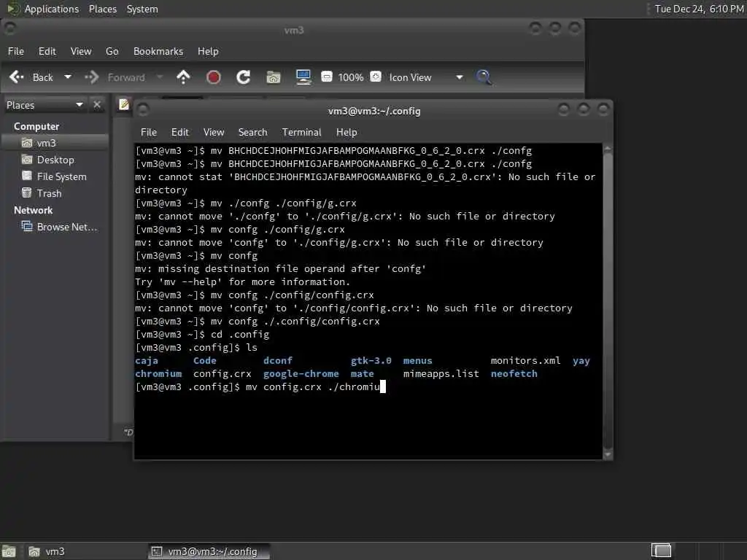Open the home folder toolbar icon
The height and width of the screenshot is (560, 747).
274,77
